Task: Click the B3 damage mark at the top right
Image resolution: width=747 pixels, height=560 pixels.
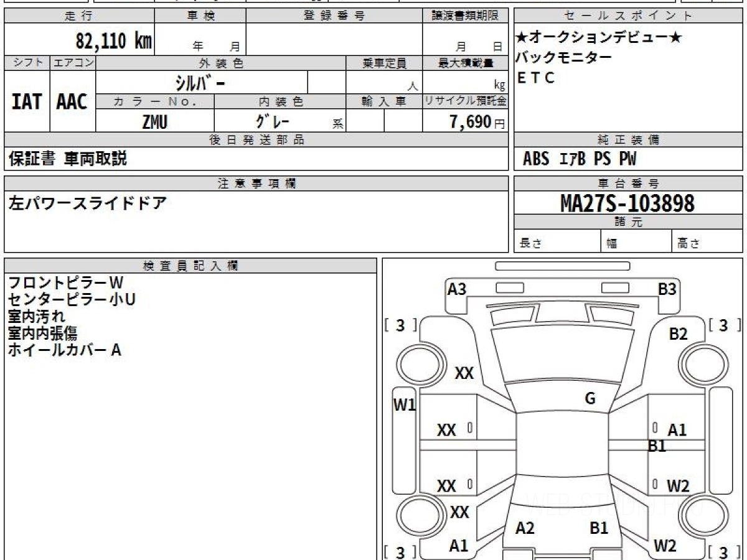Action: coord(667,289)
